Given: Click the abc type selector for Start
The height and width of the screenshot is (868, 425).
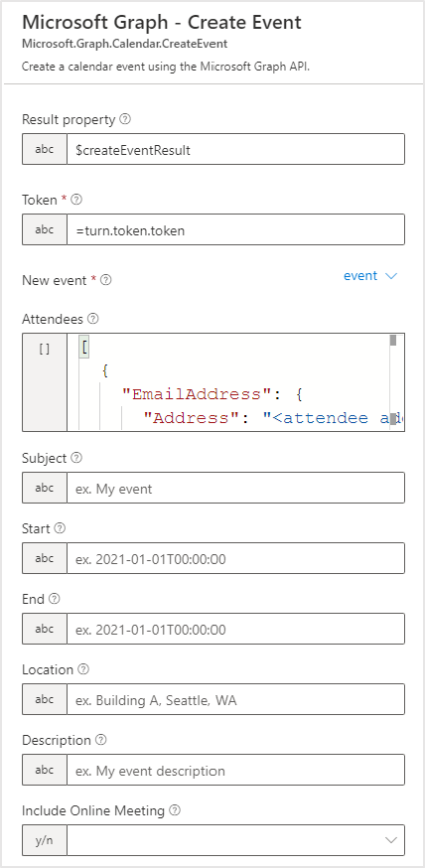Looking at the screenshot, I should 45,558.
